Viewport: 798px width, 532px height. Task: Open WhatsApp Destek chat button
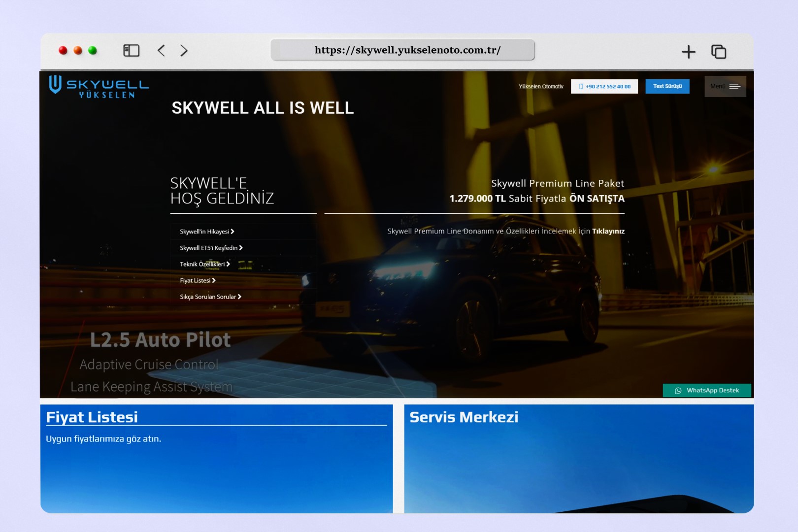pos(707,390)
